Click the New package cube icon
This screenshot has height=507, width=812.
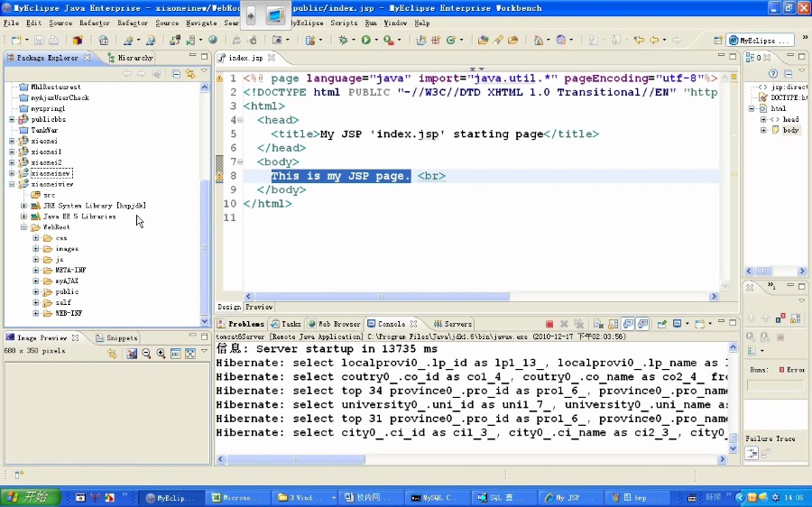pyautogui.click(x=78, y=41)
